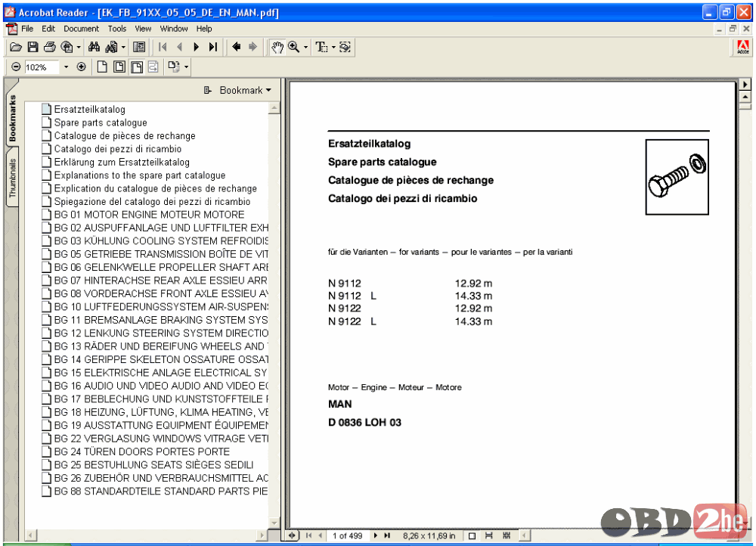Open bookmark BG 11 BREMSANLAGE BRAKING SYSTEM
The height and width of the screenshot is (546, 756).
pos(161,321)
